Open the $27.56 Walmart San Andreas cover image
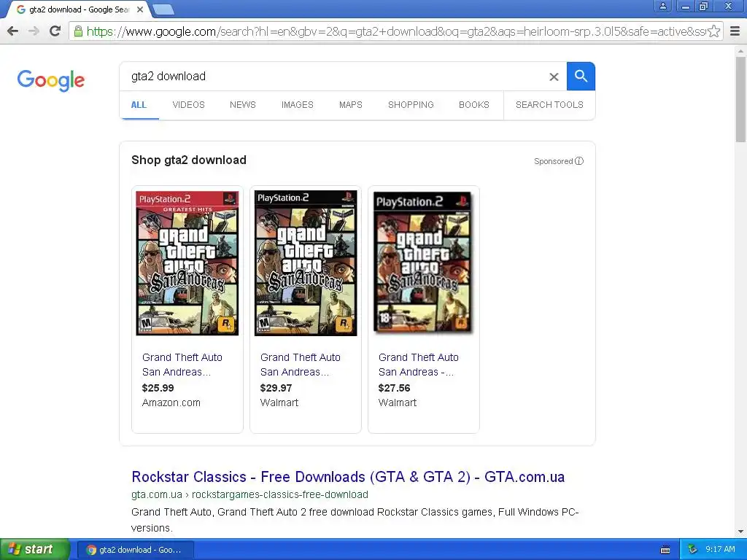The image size is (747, 560). (x=424, y=262)
